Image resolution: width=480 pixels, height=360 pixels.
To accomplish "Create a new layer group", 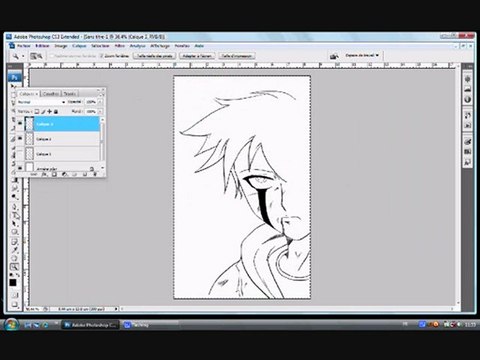I will pyautogui.click(x=75, y=174).
